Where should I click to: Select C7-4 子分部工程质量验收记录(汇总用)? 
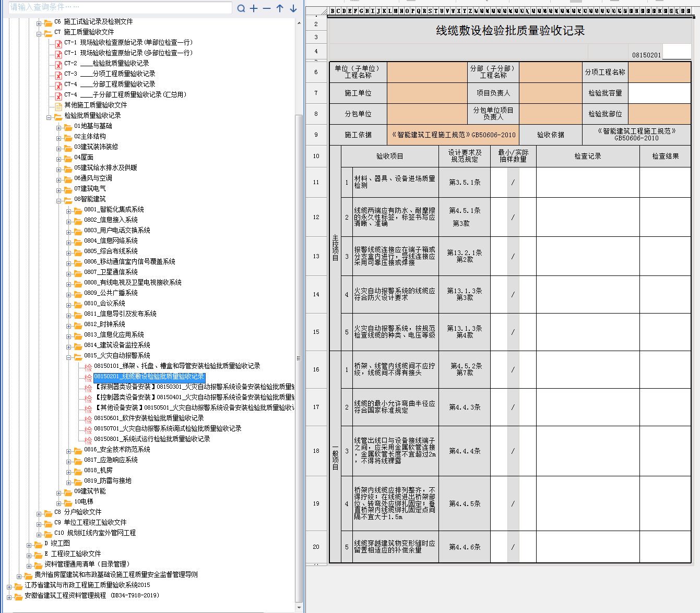tap(125, 95)
